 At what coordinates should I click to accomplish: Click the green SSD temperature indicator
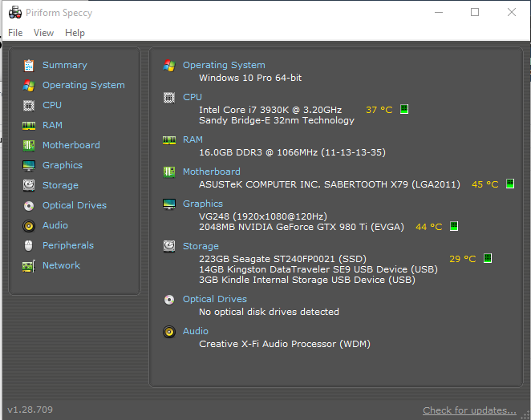[x=488, y=258]
